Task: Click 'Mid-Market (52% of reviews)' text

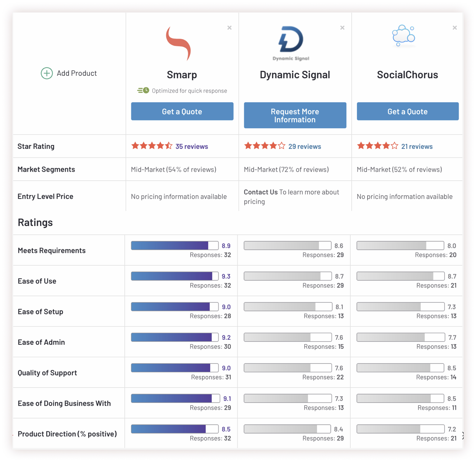Action: point(399,169)
